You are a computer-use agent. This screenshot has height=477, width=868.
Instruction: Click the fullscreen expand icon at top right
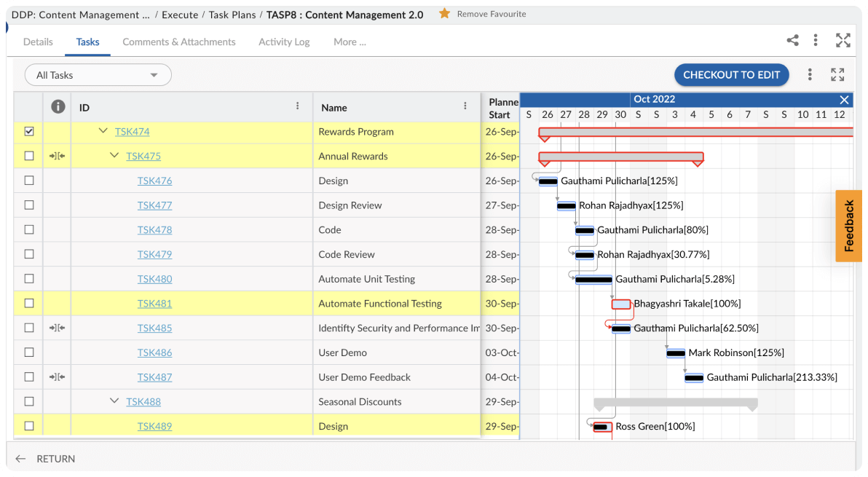click(x=843, y=41)
